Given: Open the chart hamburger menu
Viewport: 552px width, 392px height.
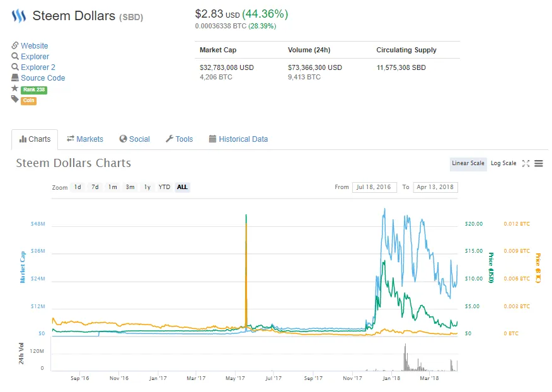Looking at the screenshot, I should (x=539, y=163).
